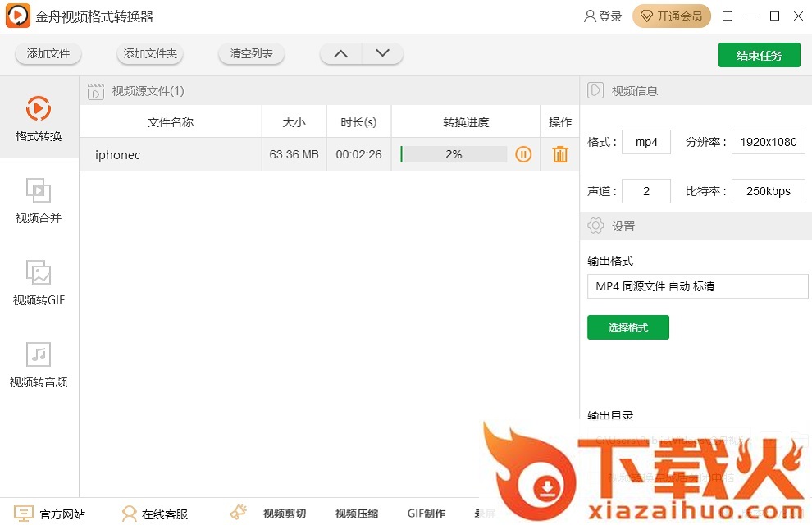Open the 登录 login link
Screen dimensions: 812x525
click(x=604, y=16)
